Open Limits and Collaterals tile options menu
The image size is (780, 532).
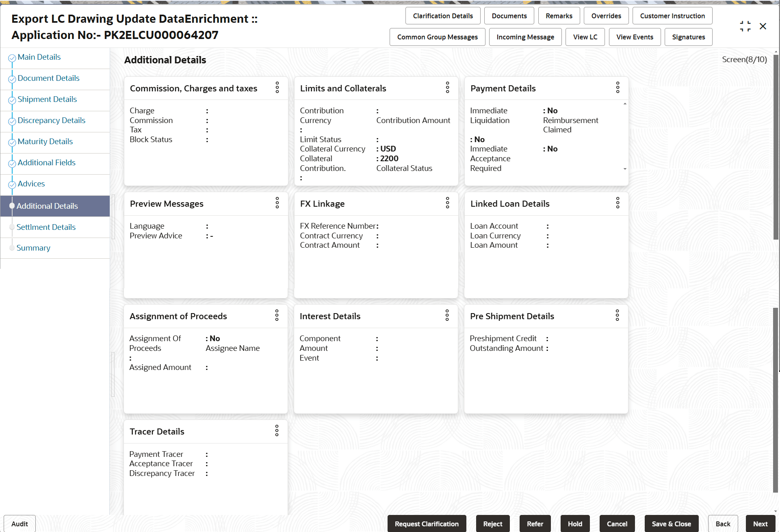[x=447, y=88]
